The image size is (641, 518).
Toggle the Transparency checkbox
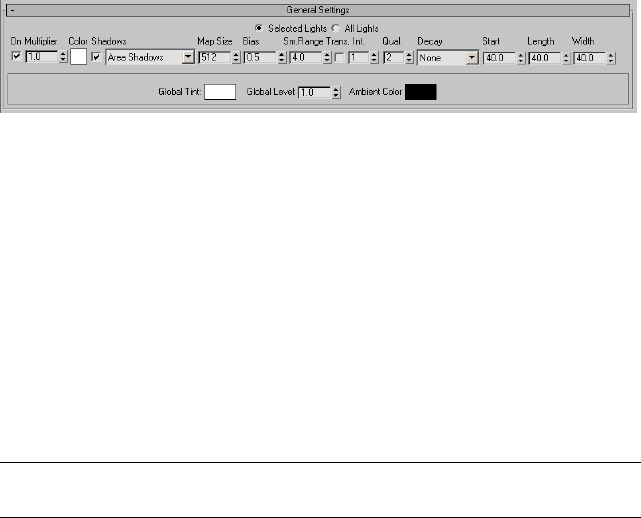coord(339,58)
